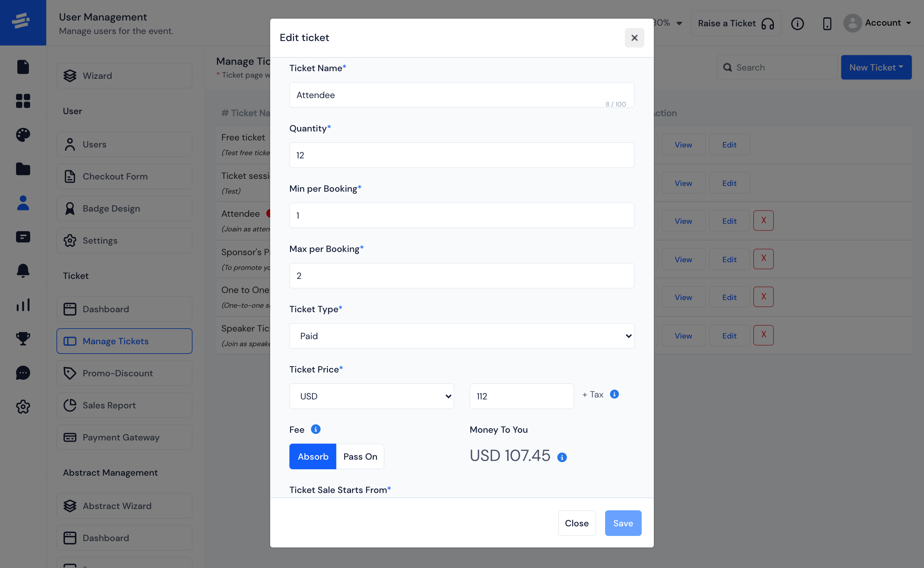Click the Close button
The width and height of the screenshot is (924, 568).
[577, 522]
